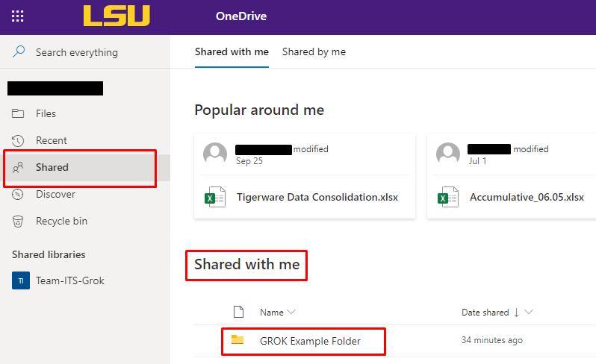Open the OneDrive home link
596x364 pixels.
[241, 16]
